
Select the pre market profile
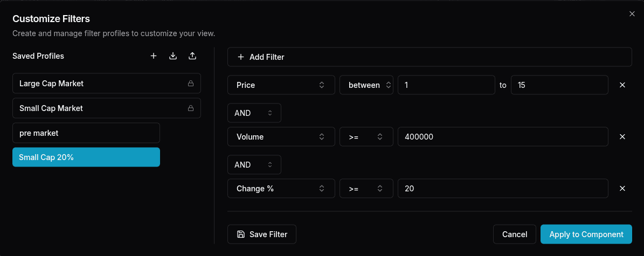point(86,133)
